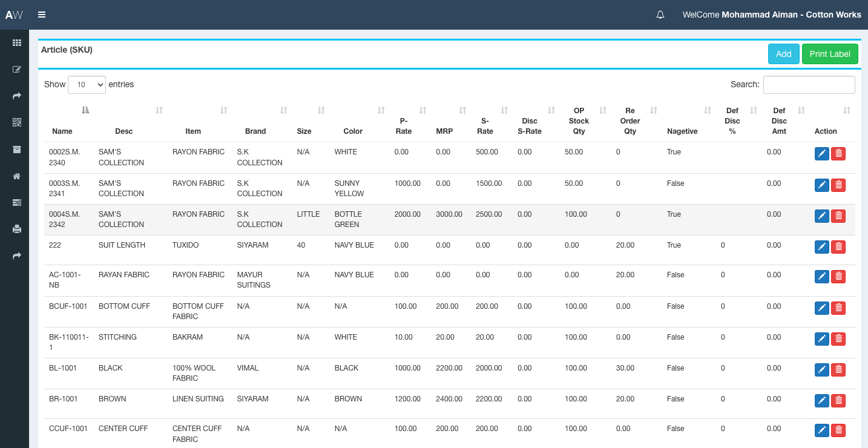Delete article BL-1001
Viewport: 868px width, 448px height.
(x=838, y=370)
